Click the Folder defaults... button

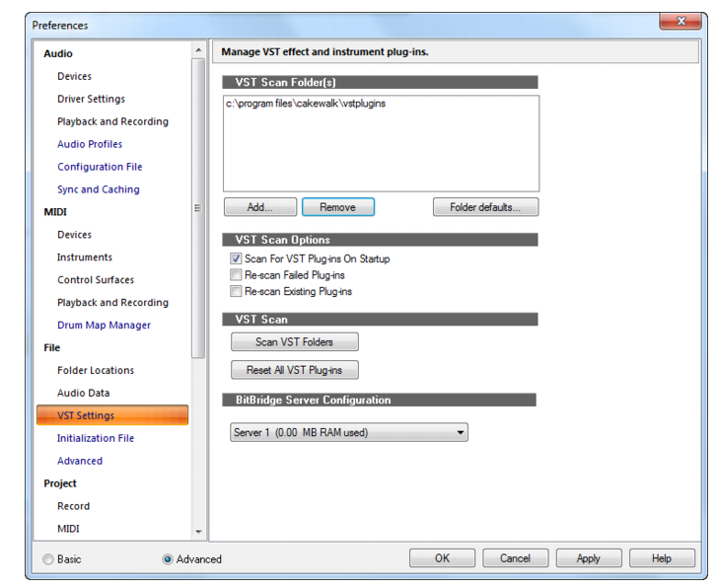(485, 207)
